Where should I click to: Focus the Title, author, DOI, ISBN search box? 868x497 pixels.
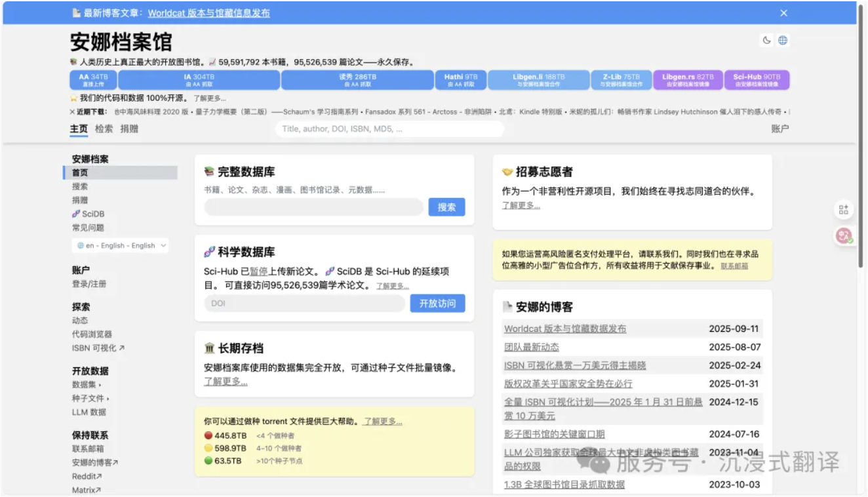click(x=389, y=129)
